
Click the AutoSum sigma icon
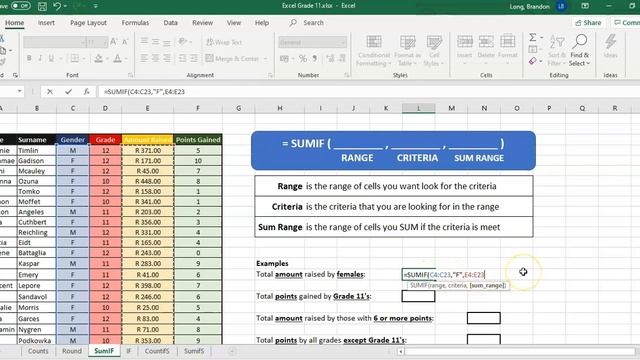(533, 38)
